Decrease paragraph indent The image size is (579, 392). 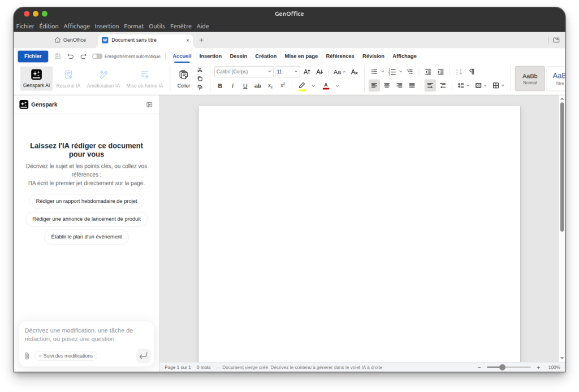(428, 72)
